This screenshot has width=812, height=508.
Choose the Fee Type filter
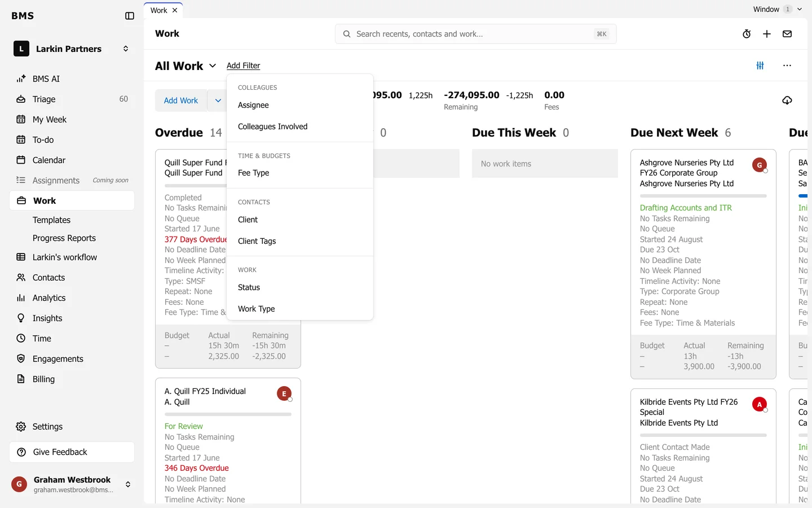[300, 173]
